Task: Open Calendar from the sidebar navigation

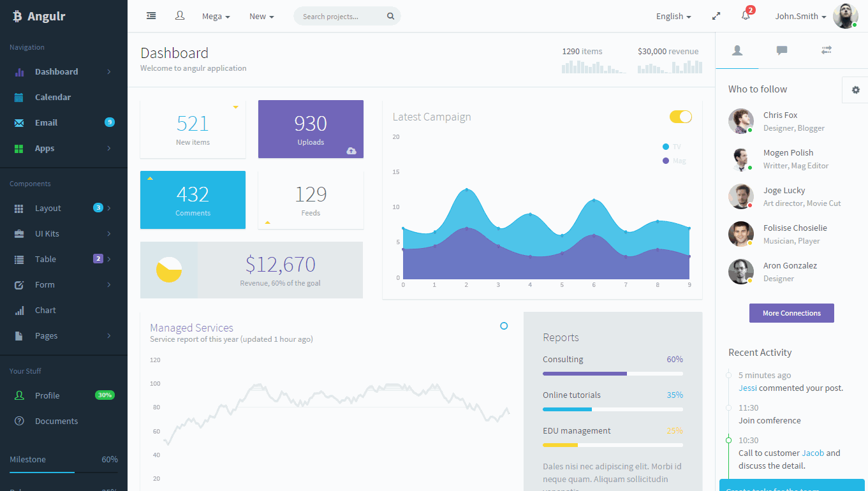Action: click(x=52, y=98)
